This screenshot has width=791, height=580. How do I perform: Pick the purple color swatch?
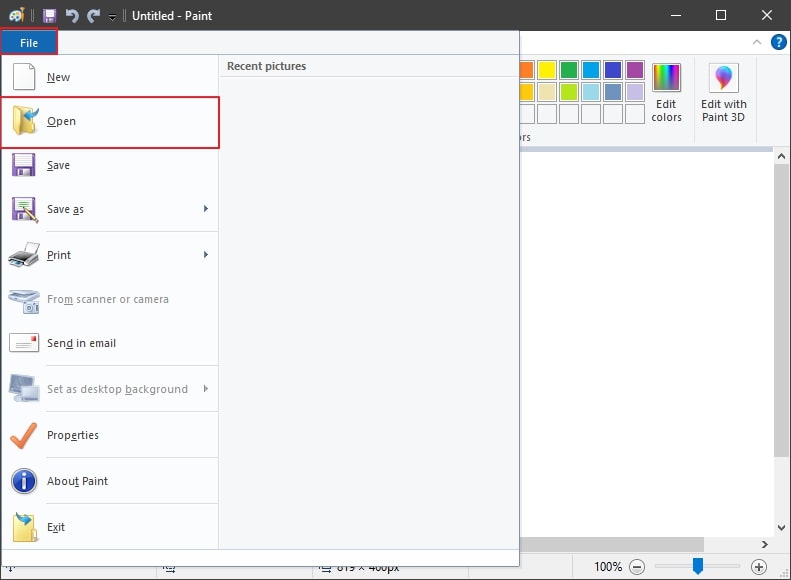pyautogui.click(x=635, y=70)
